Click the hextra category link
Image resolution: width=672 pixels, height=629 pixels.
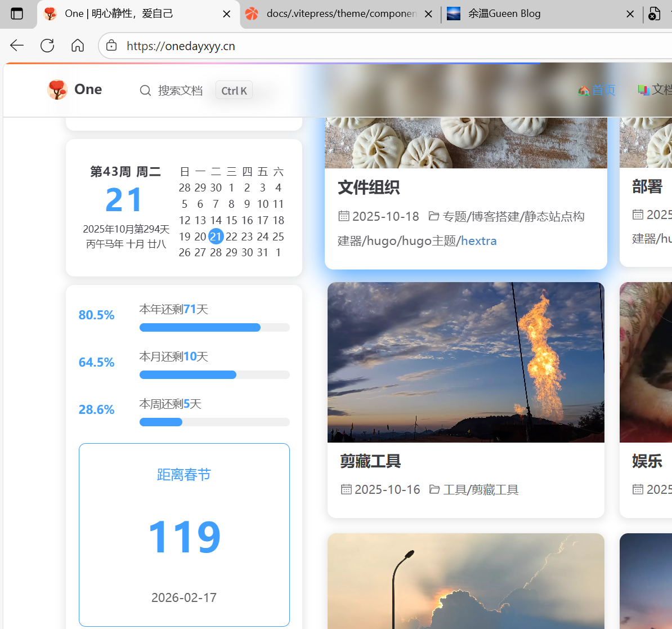[478, 241]
